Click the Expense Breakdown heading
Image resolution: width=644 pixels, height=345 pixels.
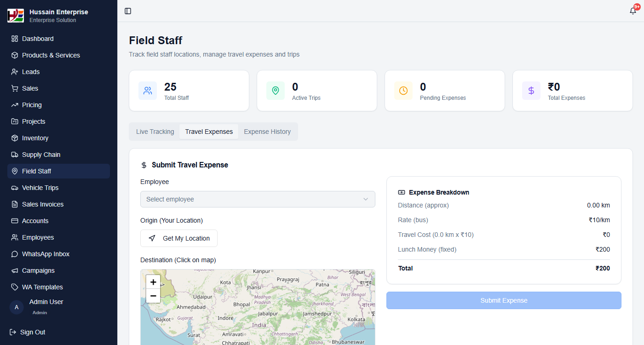(x=439, y=192)
